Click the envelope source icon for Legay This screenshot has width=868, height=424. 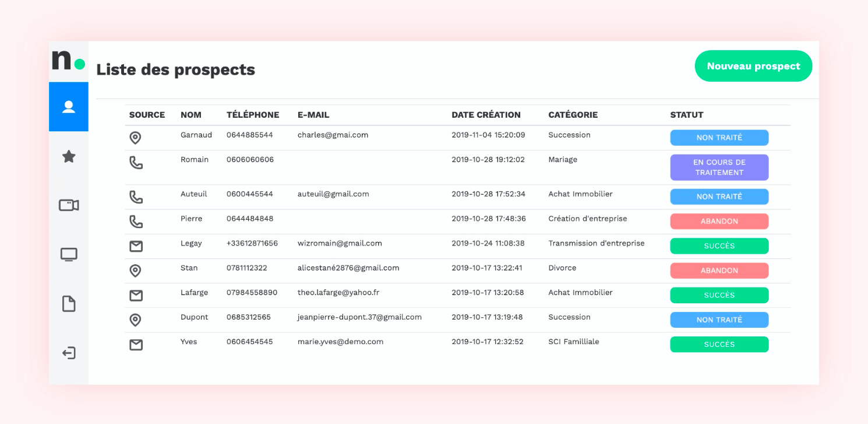(x=136, y=247)
